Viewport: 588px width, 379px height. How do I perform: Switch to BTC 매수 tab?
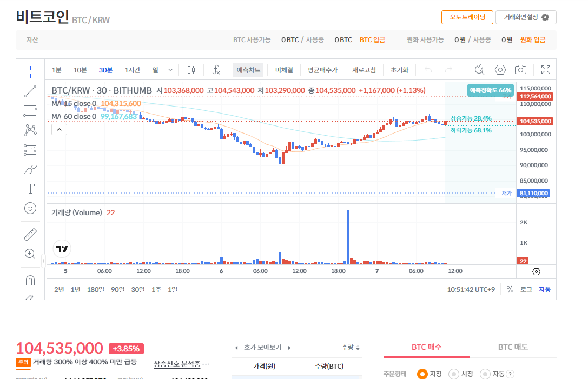click(x=426, y=347)
